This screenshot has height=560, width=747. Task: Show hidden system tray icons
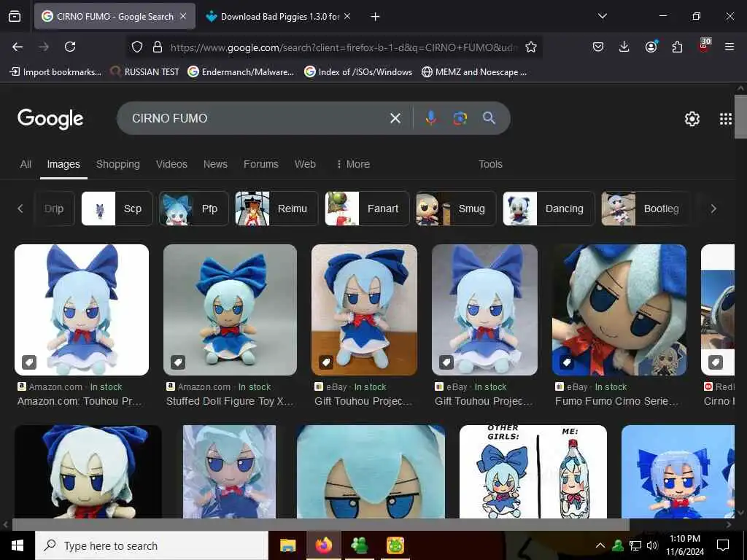(600, 545)
